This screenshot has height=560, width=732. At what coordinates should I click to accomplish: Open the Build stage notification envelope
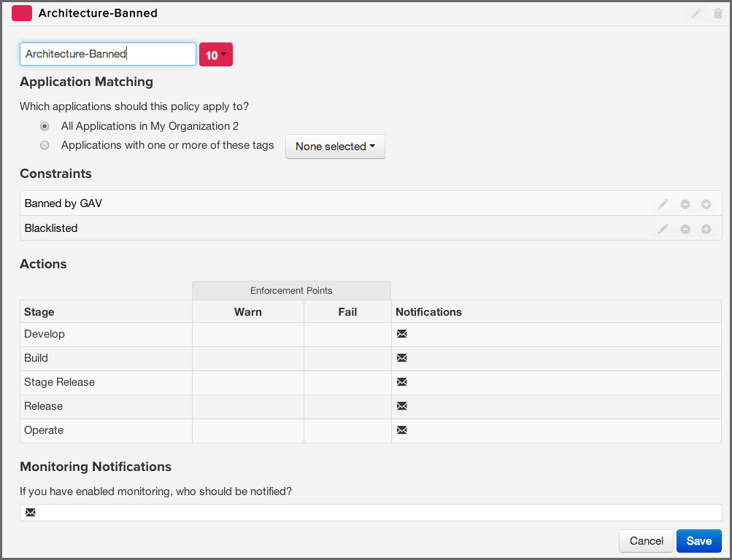pos(401,358)
